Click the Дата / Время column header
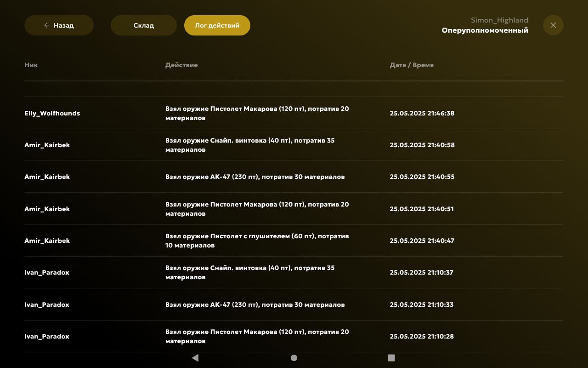Image resolution: width=588 pixels, height=368 pixels. point(412,65)
